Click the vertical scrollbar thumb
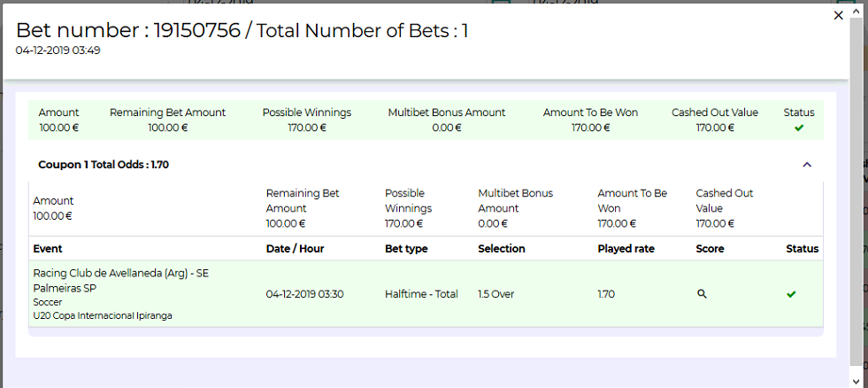This screenshot has width=868, height=388. pos(856,190)
